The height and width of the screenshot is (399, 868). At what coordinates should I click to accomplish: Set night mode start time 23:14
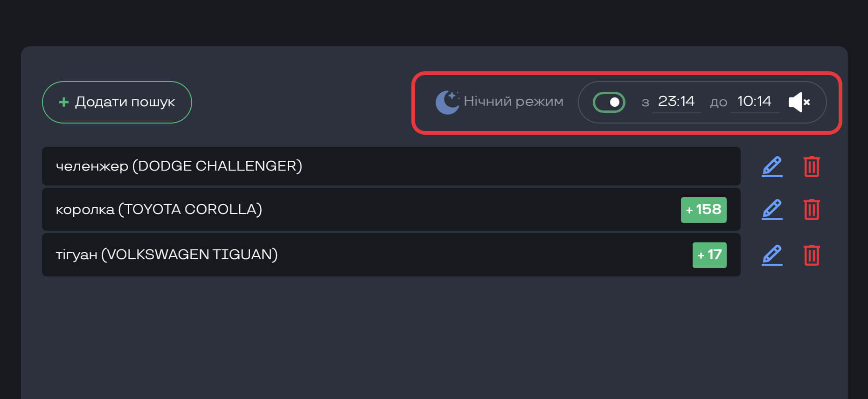[676, 101]
